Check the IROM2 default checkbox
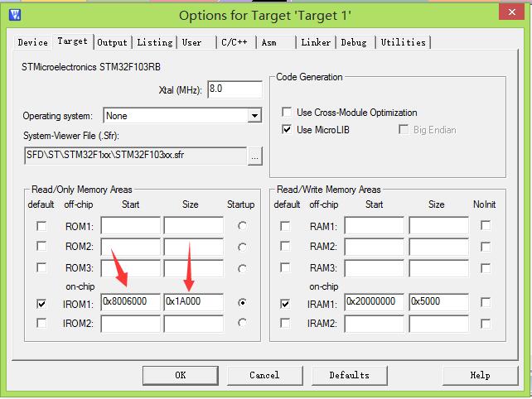Image resolution: width=532 pixels, height=399 pixels. point(41,323)
